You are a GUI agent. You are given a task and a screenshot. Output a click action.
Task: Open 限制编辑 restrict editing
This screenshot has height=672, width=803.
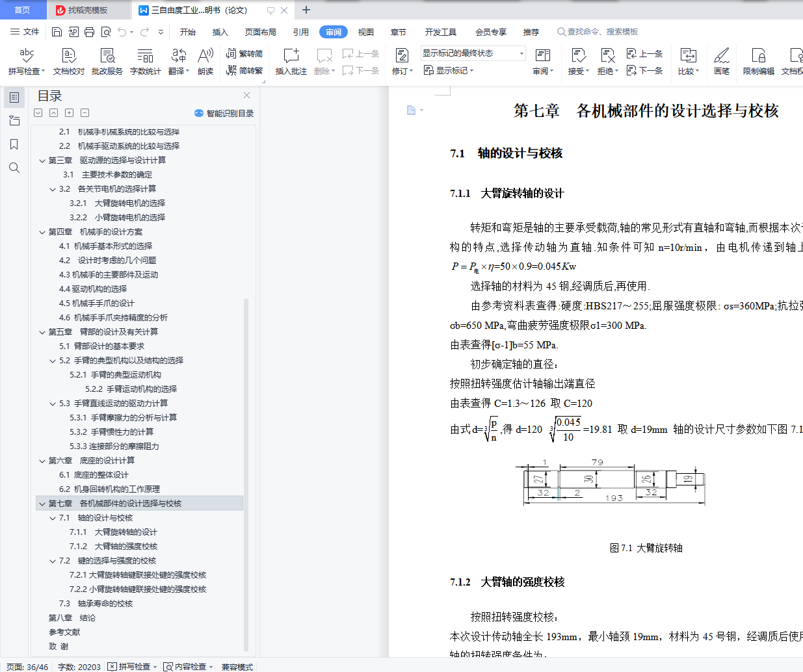click(758, 62)
